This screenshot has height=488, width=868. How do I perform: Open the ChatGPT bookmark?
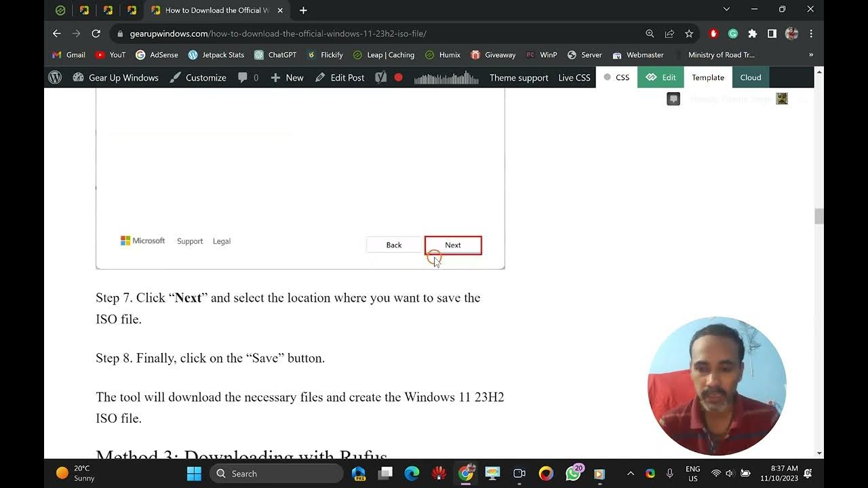pyautogui.click(x=275, y=55)
